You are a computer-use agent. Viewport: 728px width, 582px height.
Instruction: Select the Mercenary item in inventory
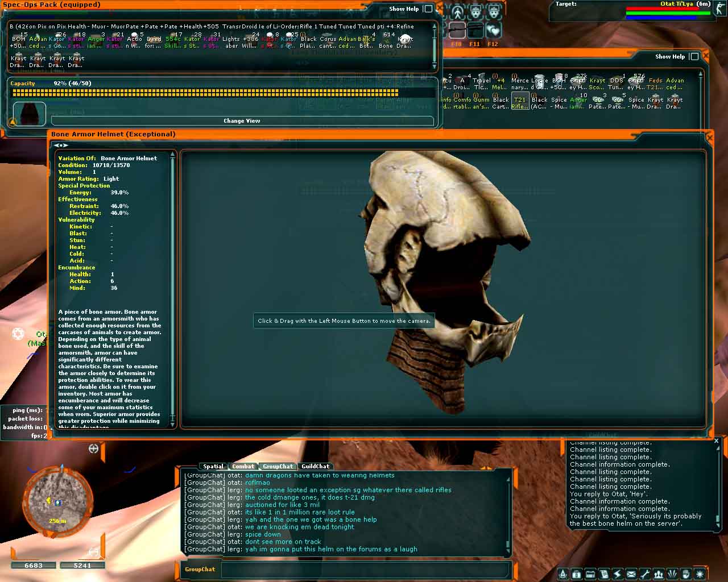point(520,81)
